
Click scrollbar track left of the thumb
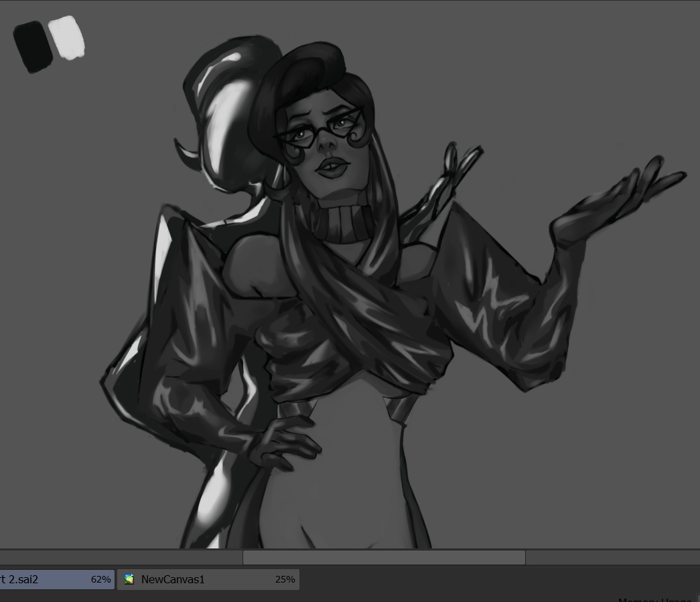click(x=121, y=557)
